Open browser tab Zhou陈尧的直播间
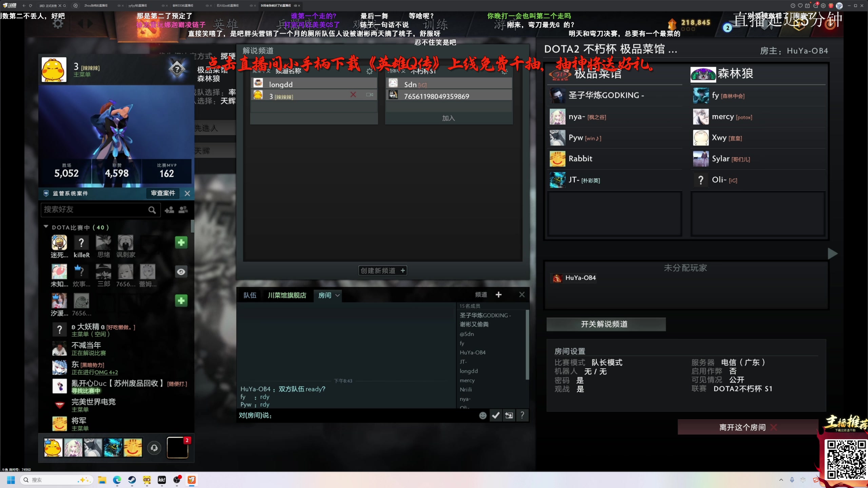This screenshot has width=868, height=488. pyautogui.click(x=96, y=6)
